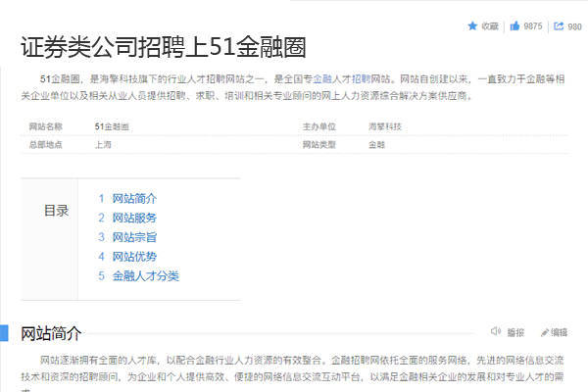Viewport: 588px width, 392px height.
Task: Open the 招聘 hyperlink in intro paragraph
Action: (361, 79)
